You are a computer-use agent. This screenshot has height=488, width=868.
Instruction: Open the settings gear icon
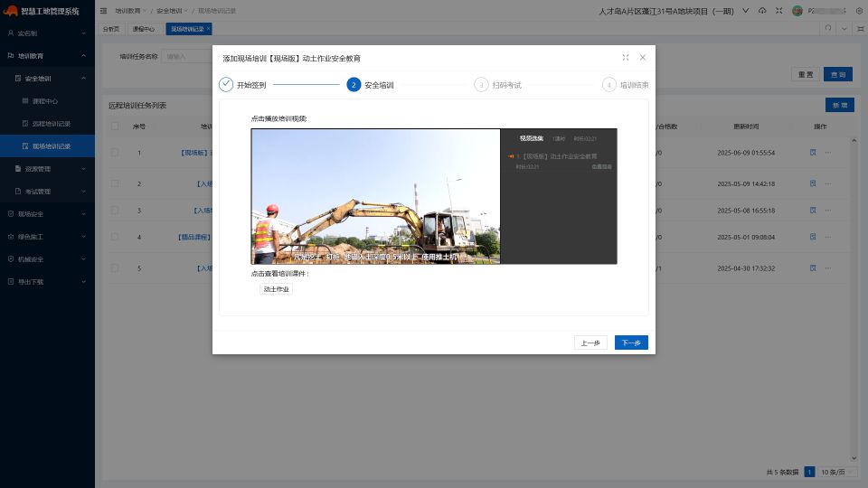click(x=859, y=11)
